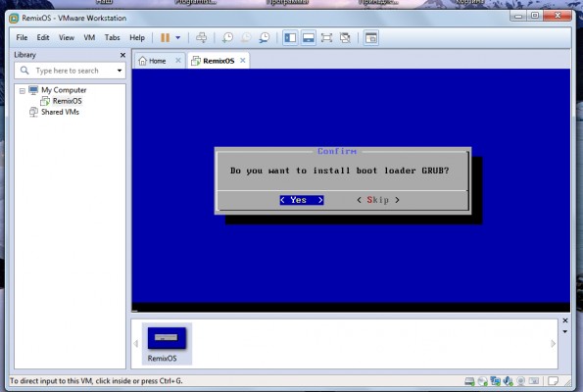
Task: Open the power options dropdown arrow
Action: click(177, 37)
